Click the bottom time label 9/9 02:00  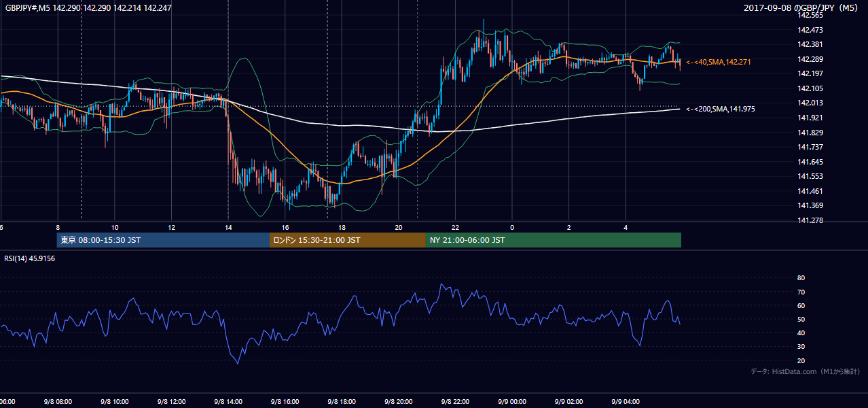568,402
